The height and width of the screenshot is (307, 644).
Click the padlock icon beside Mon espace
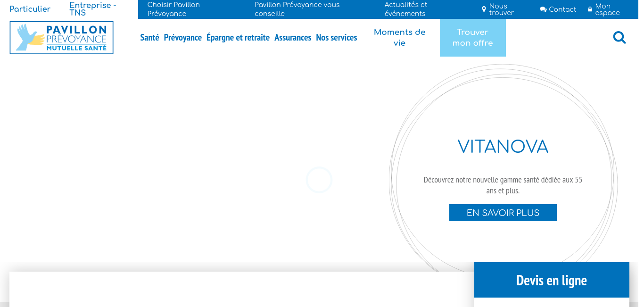tap(590, 9)
